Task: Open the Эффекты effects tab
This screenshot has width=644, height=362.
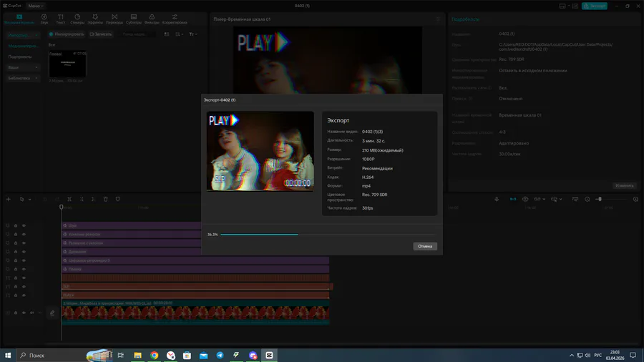Action: 95,18
